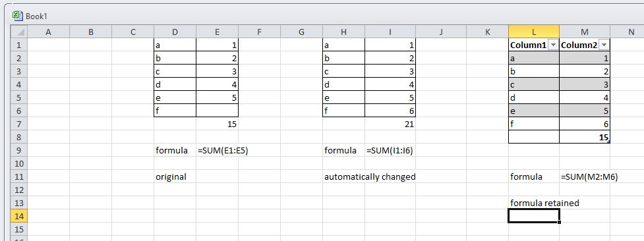Select empty cell E6 next to f

coord(217,111)
